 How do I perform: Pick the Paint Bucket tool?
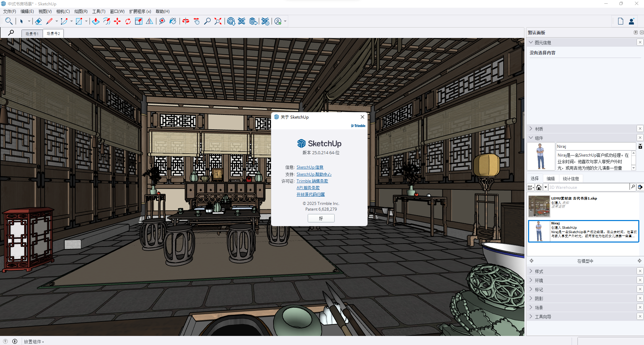click(x=173, y=21)
